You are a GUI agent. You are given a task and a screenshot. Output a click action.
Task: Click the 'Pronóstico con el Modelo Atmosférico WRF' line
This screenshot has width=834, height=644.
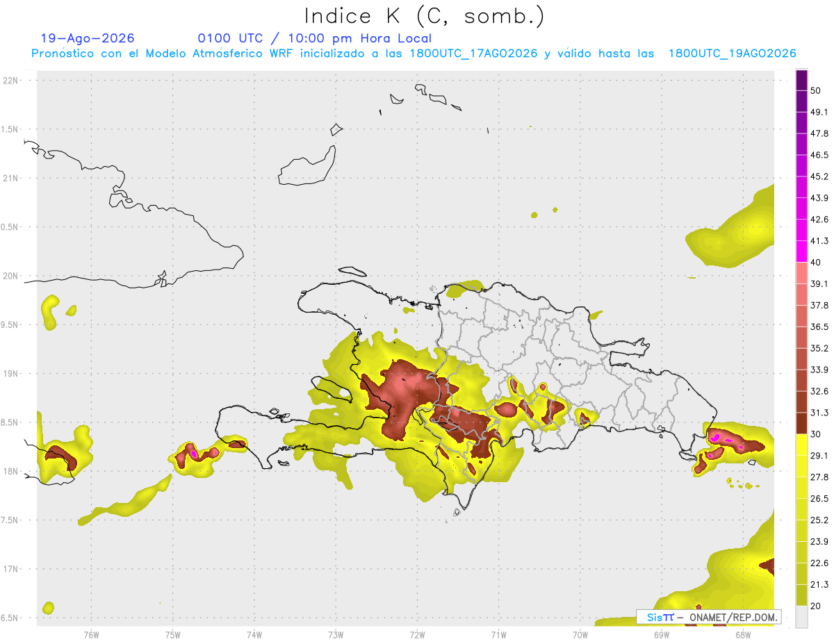coord(414,53)
